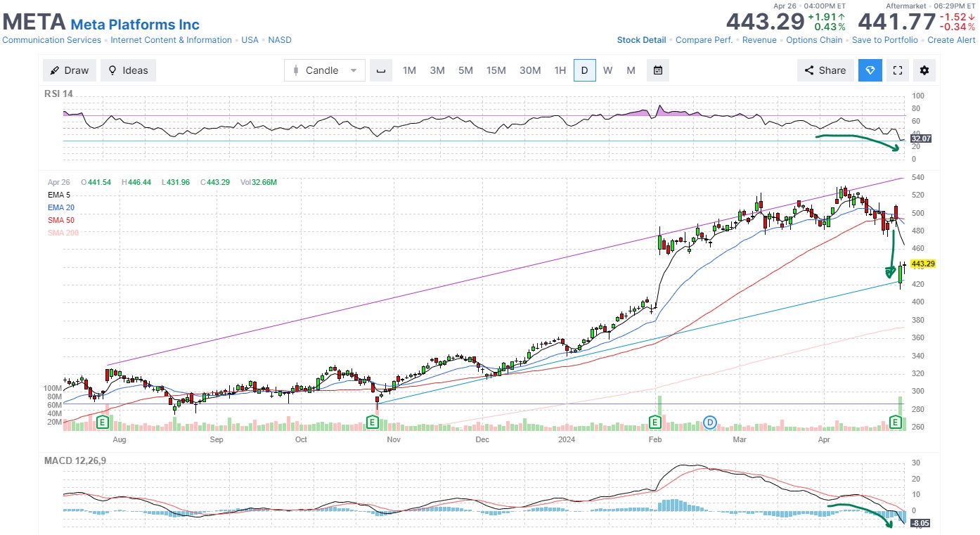This screenshot has height=535, width=980.
Task: Select the daily D timeframe
Action: click(x=584, y=70)
